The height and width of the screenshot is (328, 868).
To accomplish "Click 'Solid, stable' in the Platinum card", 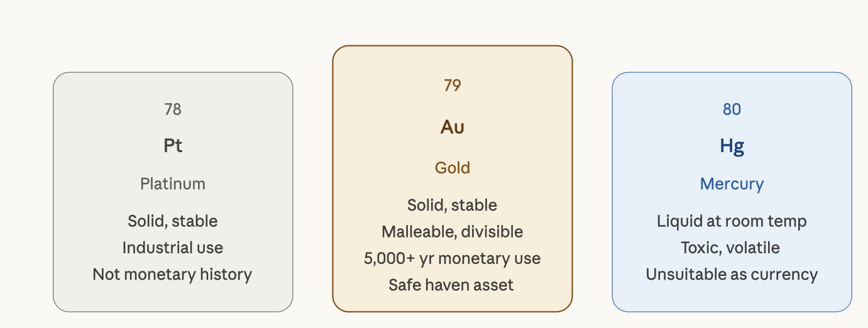I will pyautogui.click(x=173, y=221).
